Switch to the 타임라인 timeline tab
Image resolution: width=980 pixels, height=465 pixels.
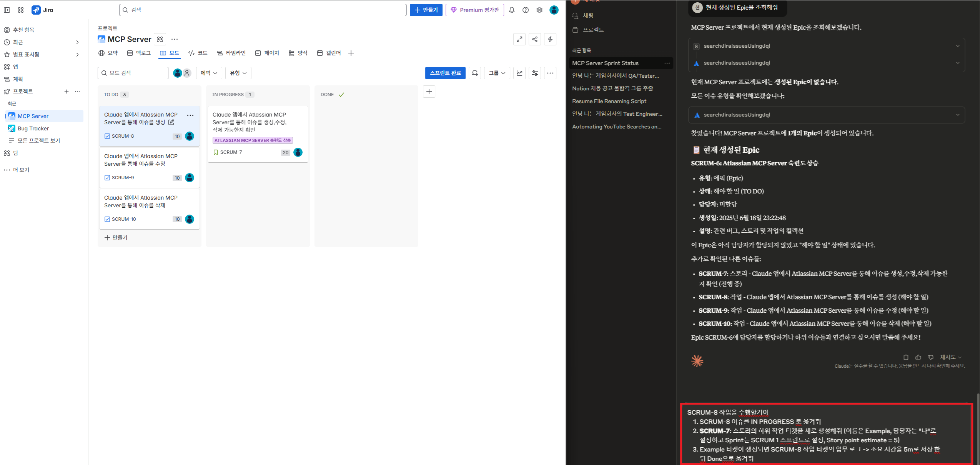pos(231,53)
